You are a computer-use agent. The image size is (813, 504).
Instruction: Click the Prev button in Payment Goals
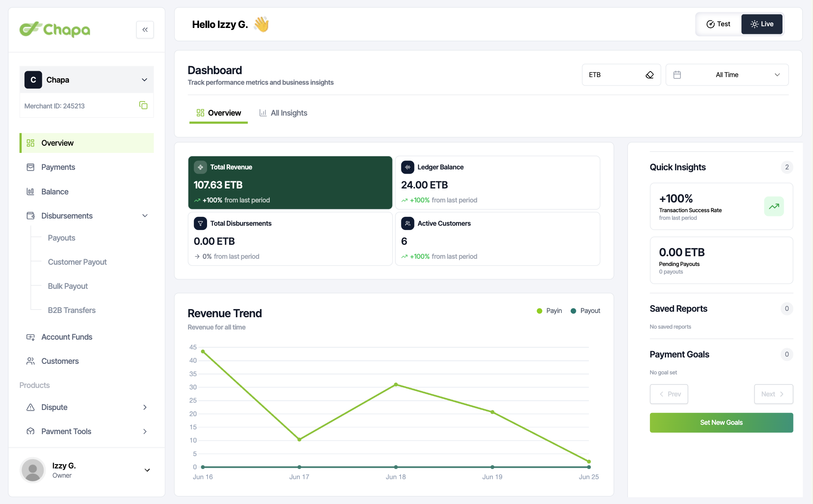(669, 394)
